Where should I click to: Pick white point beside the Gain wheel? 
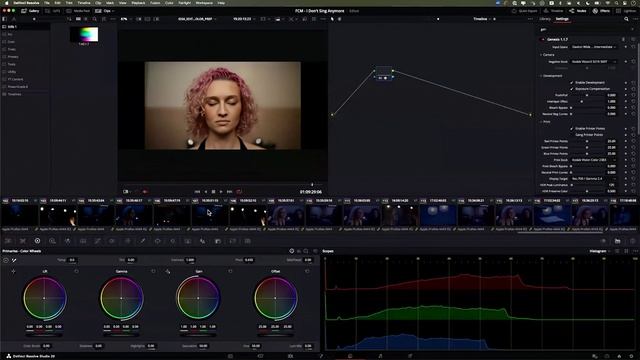pos(168,271)
